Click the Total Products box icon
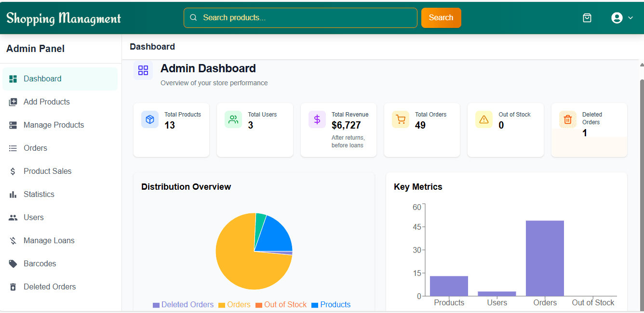Screen dimensions: 644x313 [150, 119]
